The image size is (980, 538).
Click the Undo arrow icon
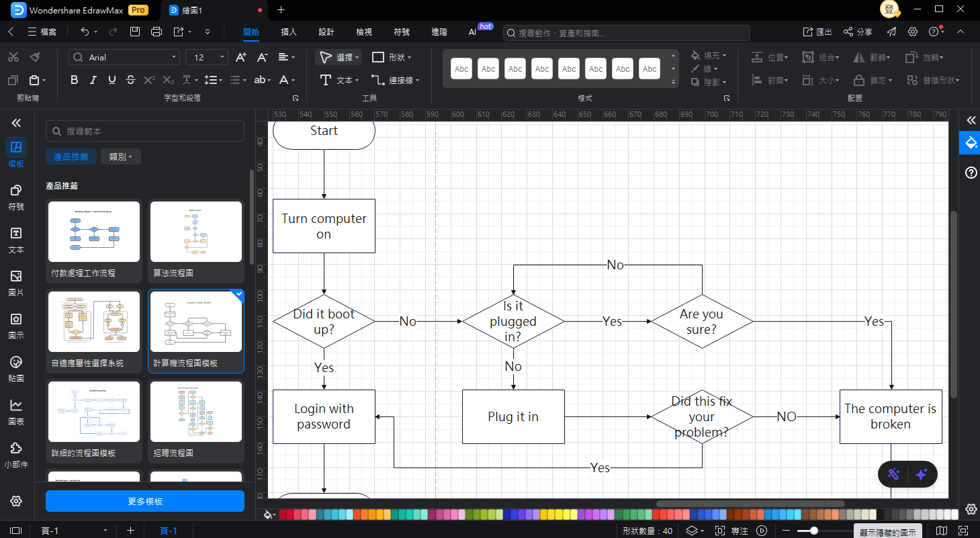pos(84,32)
